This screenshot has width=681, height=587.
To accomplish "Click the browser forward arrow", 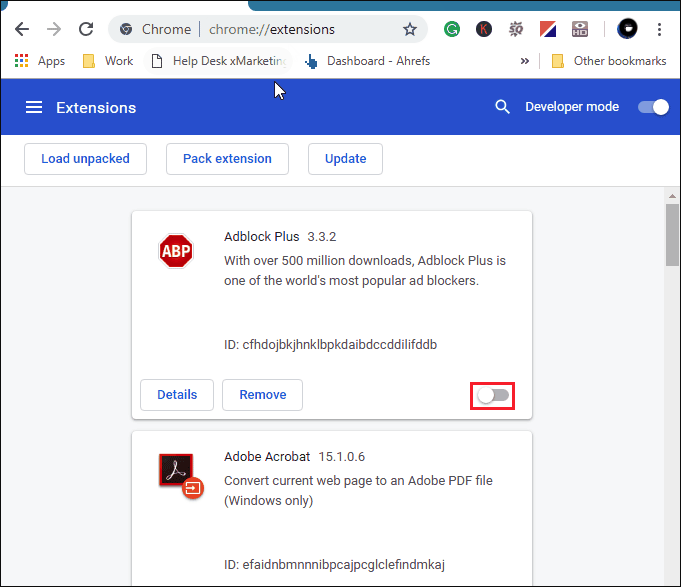I will point(54,30).
